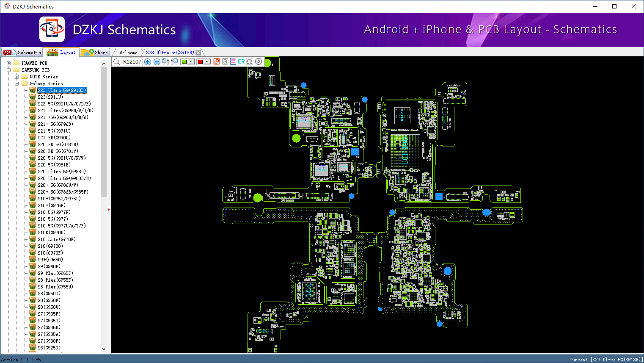
Task: Click the green color swatch
Action: tap(184, 62)
